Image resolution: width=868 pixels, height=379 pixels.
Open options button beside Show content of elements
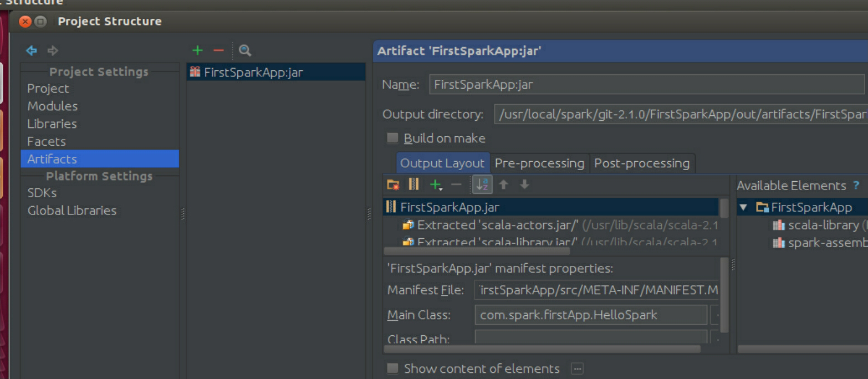point(577,368)
